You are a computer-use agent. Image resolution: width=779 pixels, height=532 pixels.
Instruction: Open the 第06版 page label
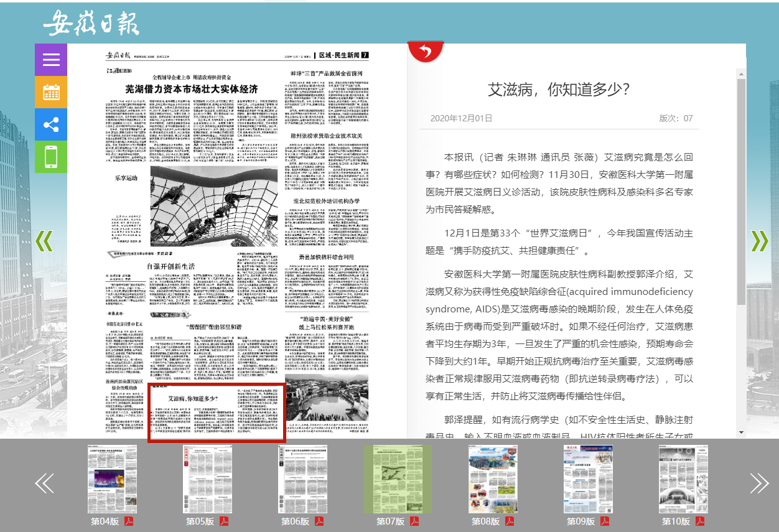(295, 521)
